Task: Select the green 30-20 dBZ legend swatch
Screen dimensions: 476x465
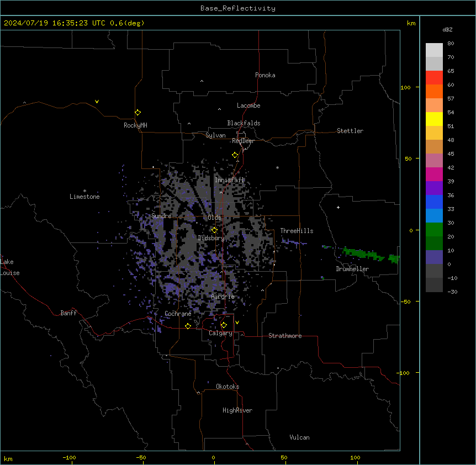Action: [x=434, y=230]
